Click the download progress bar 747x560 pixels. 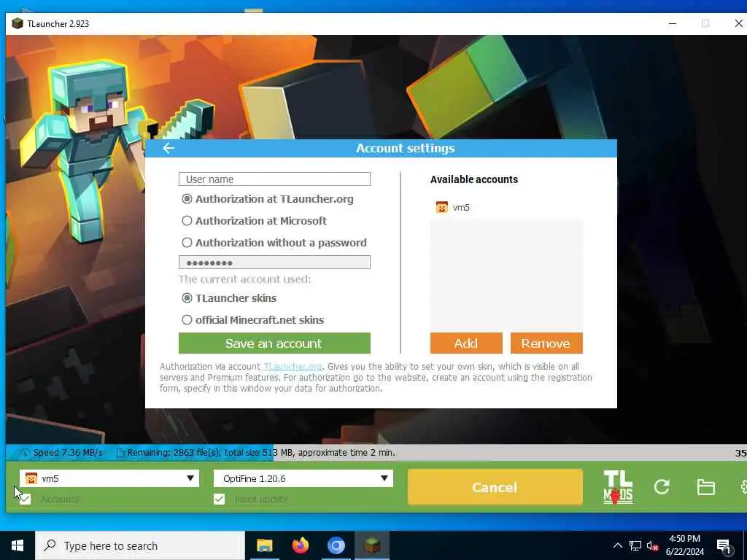click(376, 453)
